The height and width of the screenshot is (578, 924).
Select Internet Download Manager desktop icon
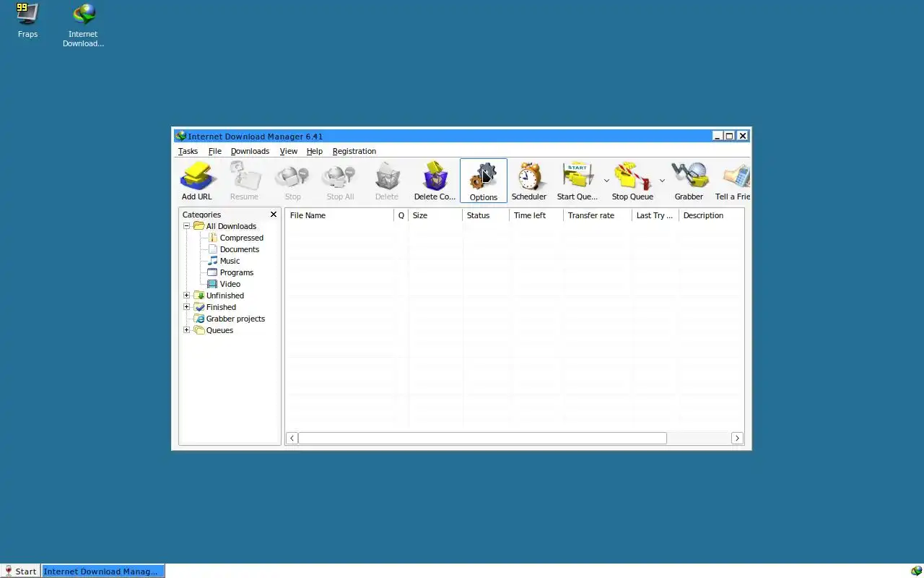tap(83, 25)
